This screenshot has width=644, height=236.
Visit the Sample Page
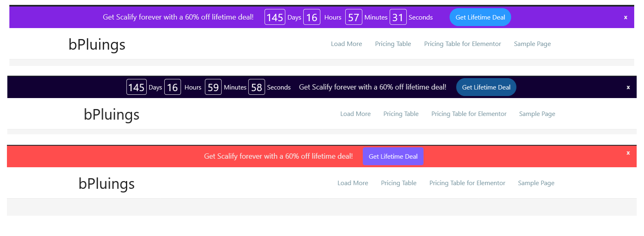point(532,44)
